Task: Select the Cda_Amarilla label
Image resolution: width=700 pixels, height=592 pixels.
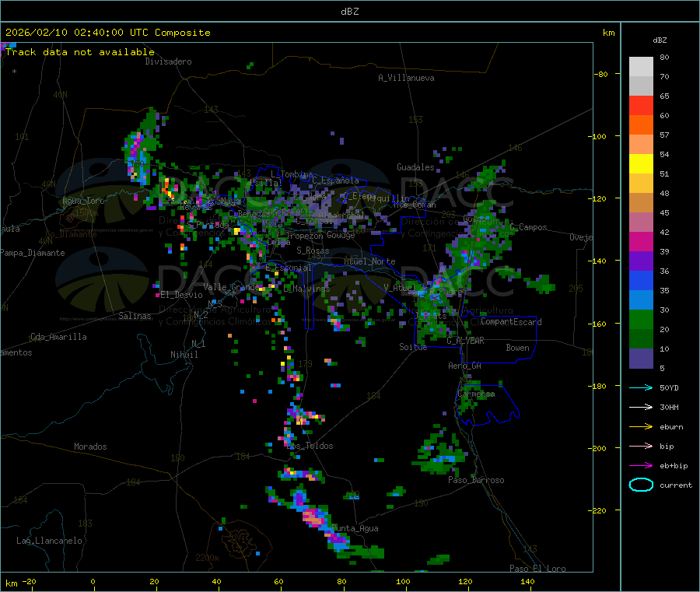Action: 58,337
